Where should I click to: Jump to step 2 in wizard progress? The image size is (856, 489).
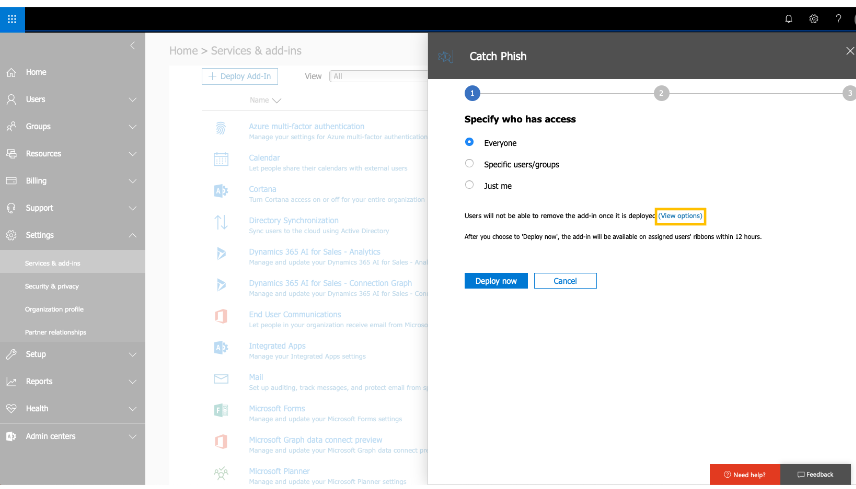pyautogui.click(x=661, y=93)
